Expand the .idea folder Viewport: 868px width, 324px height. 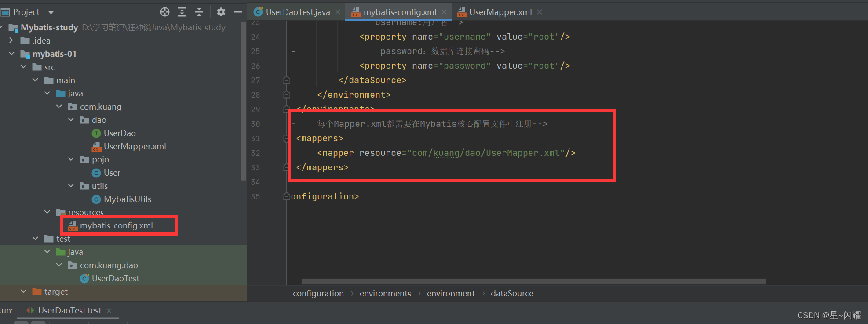click(x=11, y=40)
